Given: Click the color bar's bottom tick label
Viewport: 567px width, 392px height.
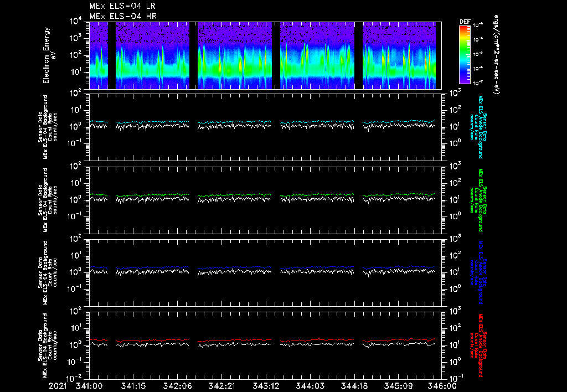Looking at the screenshot, I should click(478, 83).
